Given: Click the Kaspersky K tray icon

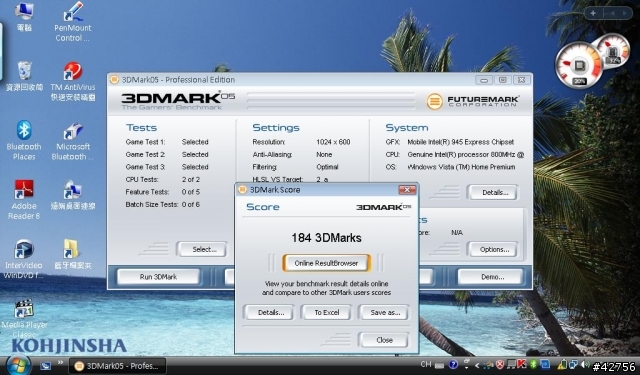Looking at the screenshot, I should 522,364.
